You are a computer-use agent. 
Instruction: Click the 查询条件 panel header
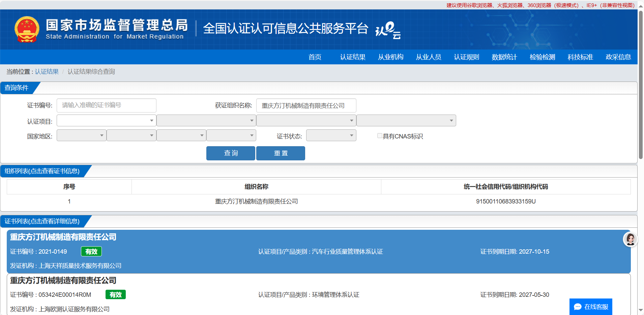17,88
